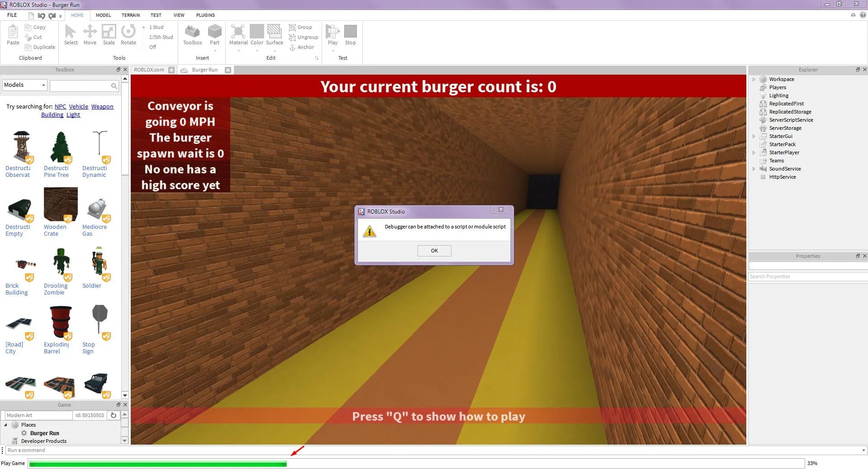Open command bar history dropdown
Viewport: 868px width, 470px height.
[863, 451]
